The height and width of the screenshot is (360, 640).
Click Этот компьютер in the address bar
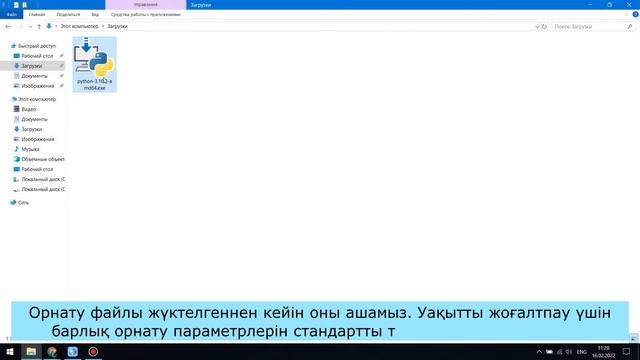click(x=79, y=26)
